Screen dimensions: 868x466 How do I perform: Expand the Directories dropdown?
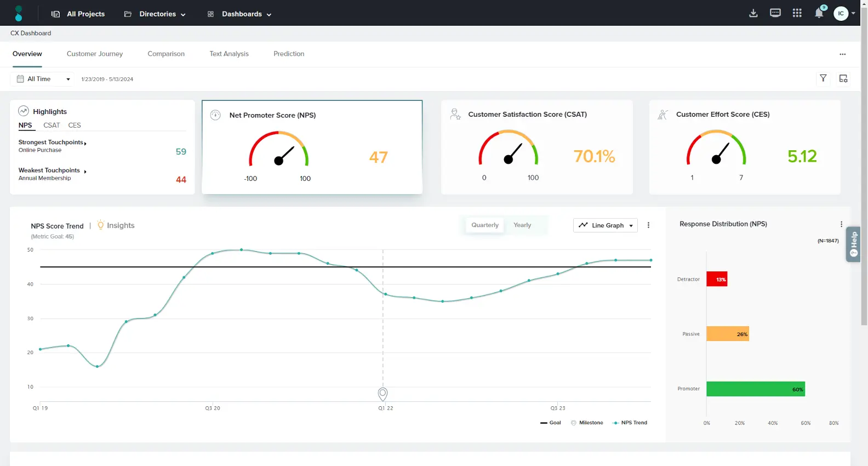(x=183, y=15)
